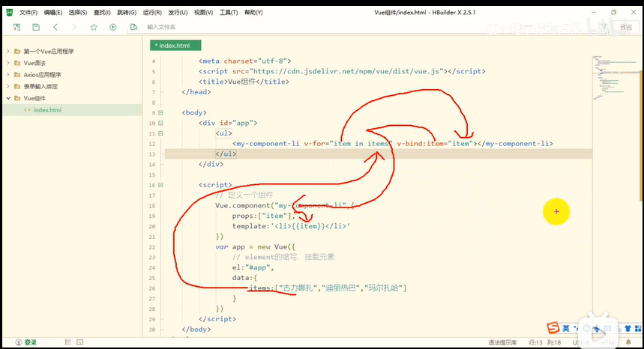Click the bookmark star icon

point(94,27)
